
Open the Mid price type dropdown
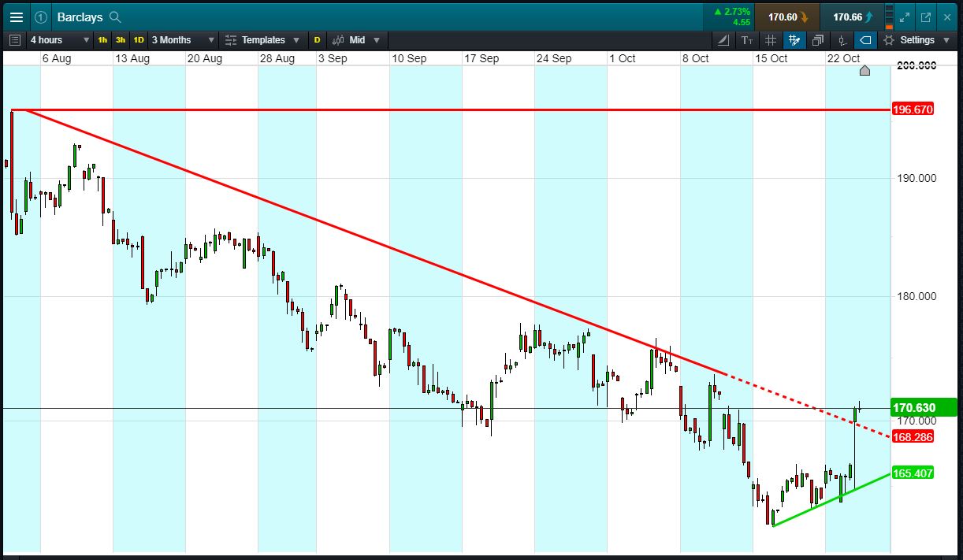356,39
